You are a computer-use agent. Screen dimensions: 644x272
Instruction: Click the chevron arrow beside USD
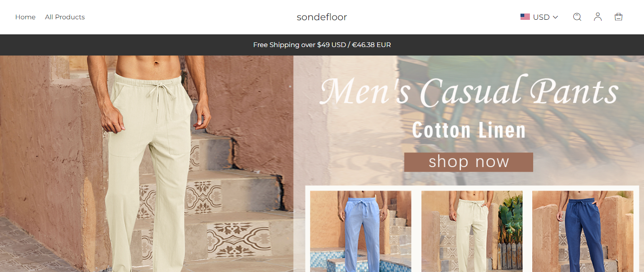click(x=555, y=17)
